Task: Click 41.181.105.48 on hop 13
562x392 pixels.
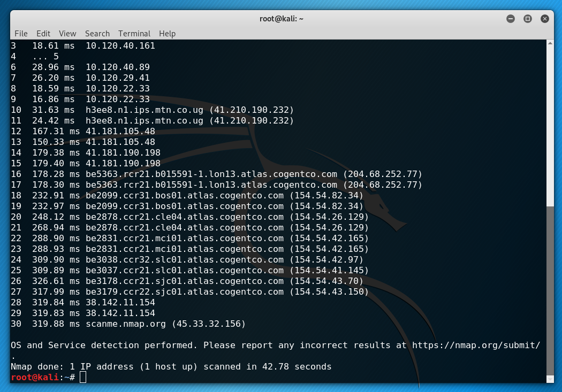Action: [120, 142]
